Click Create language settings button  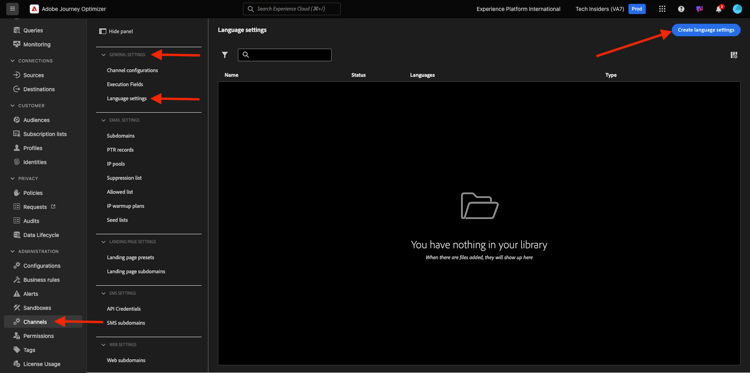coord(706,30)
